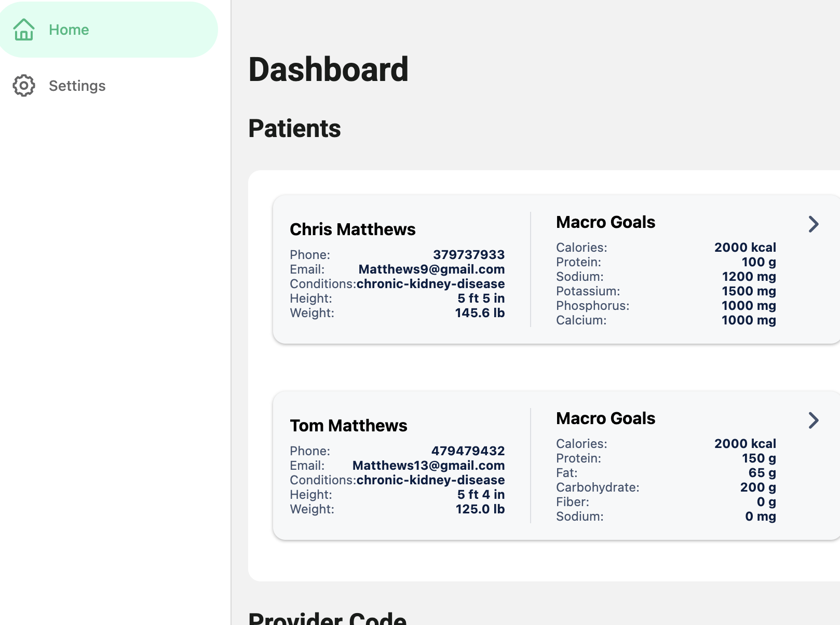This screenshot has width=840, height=625.
Task: Click the Provider Code section heading
Action: point(328,618)
